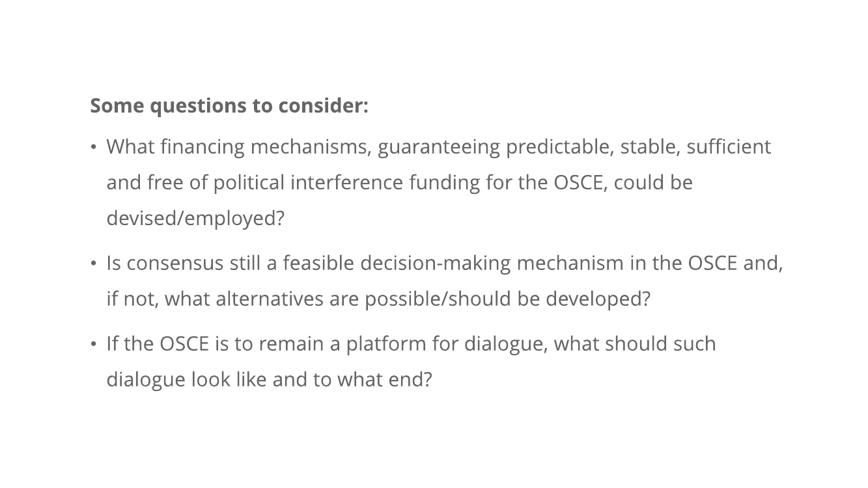Select the third bullet point marker
This screenshot has height=488, width=868.
[94, 344]
